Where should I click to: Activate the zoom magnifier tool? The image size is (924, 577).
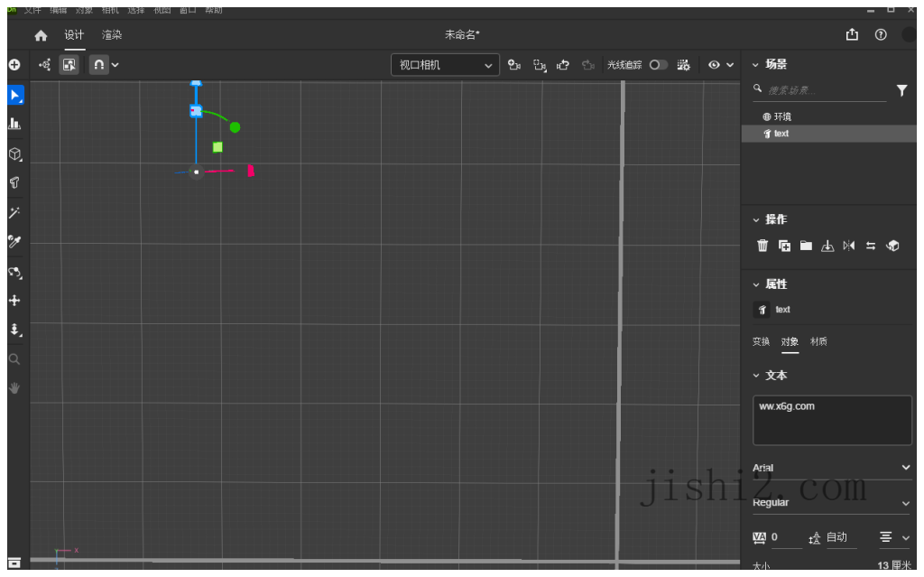coord(14,359)
